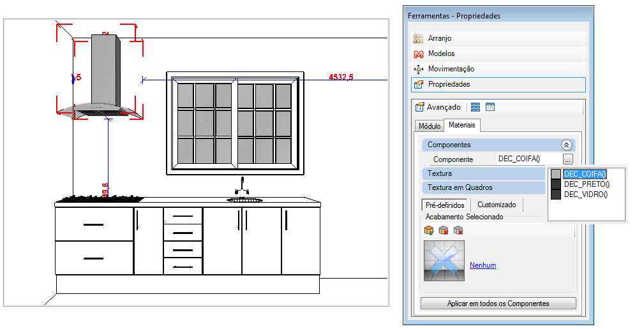Expand the Textura em Quadros section

pos(483,187)
